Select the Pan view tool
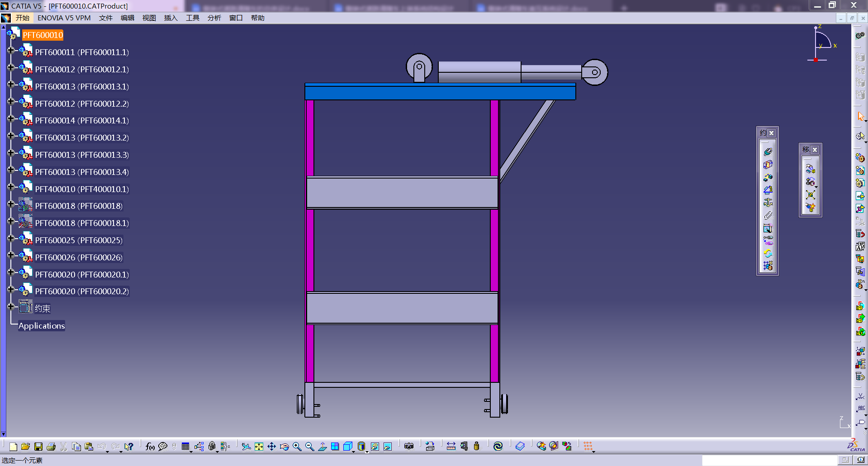The height and width of the screenshot is (466, 868). tap(271, 447)
